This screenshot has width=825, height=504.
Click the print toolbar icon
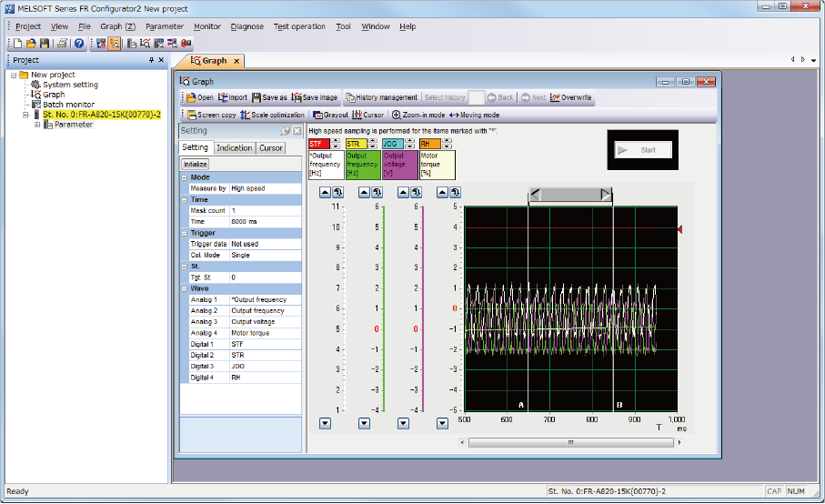(62, 44)
